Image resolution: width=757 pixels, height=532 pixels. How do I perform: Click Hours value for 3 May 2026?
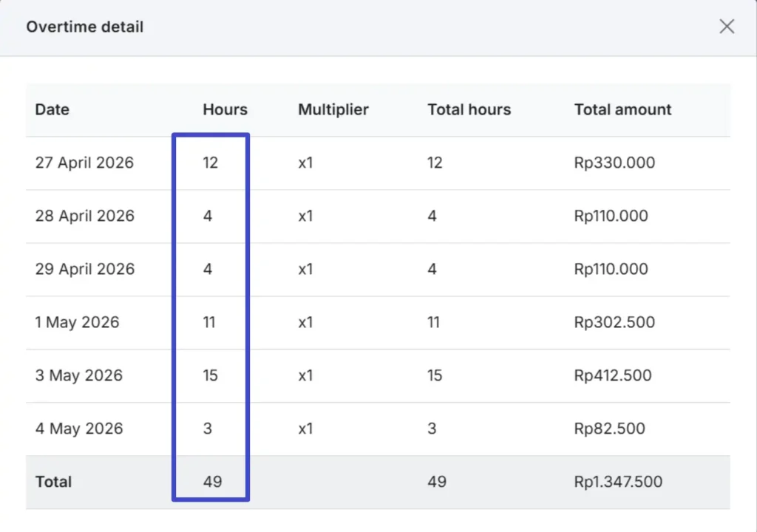[x=211, y=375]
